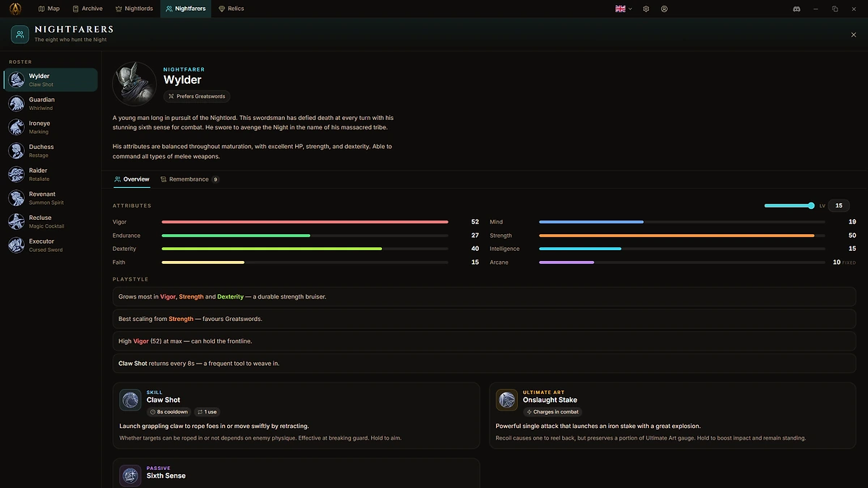Switch to the Overview sub-tab
Image resolution: width=868 pixels, height=488 pixels.
[132, 179]
